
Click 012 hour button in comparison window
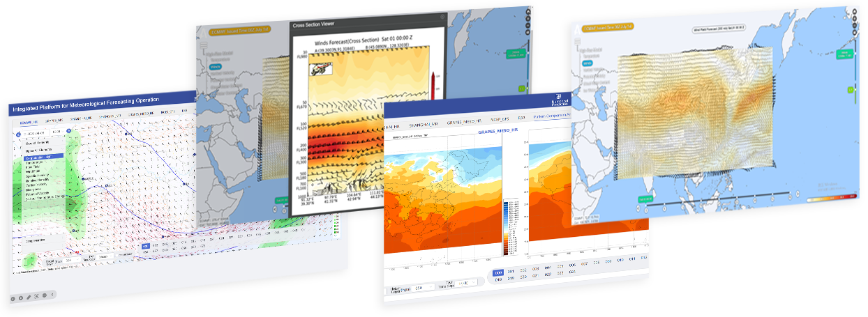tap(644, 258)
